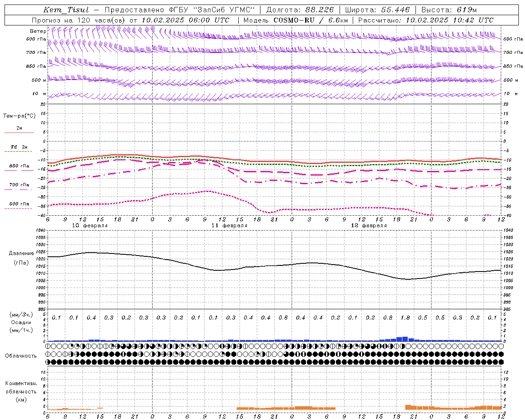Click the "Тем-ра(°C)" temperature panel label
The height and width of the screenshot is (420, 525).
click(x=19, y=116)
